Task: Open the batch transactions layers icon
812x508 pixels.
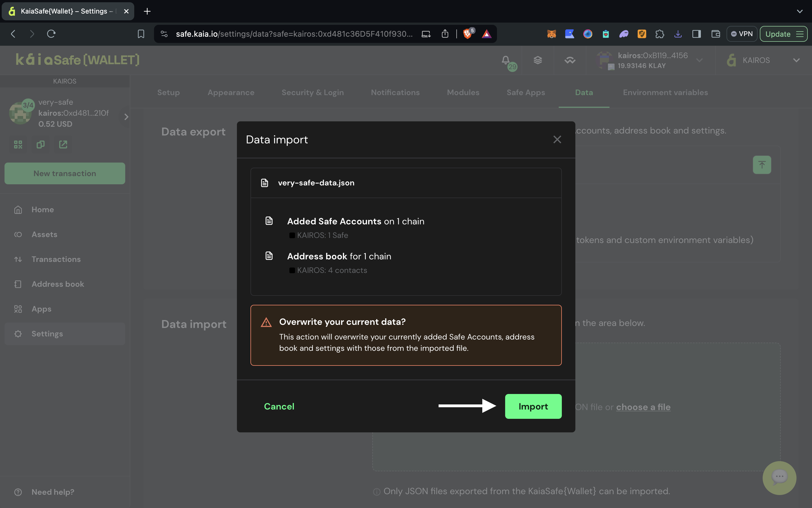Action: tap(538, 60)
